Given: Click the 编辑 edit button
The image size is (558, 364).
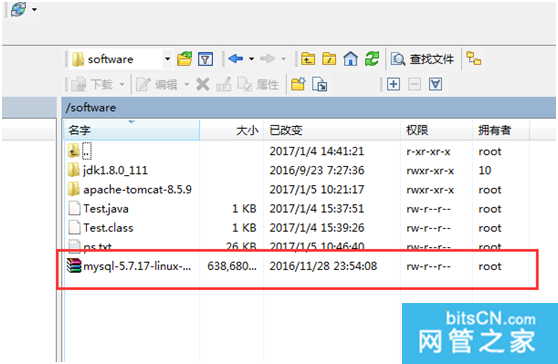Looking at the screenshot, I should (157, 85).
